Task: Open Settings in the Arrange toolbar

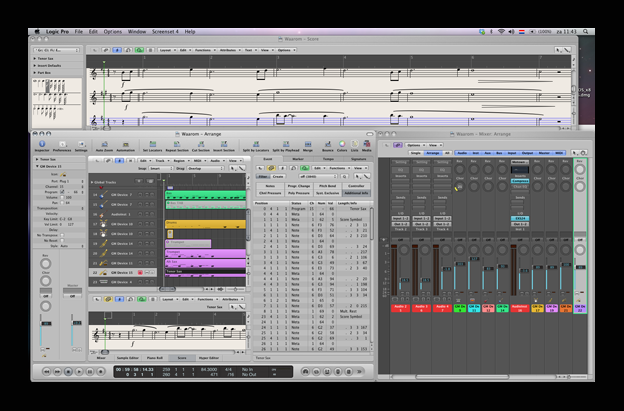Action: pyautogui.click(x=81, y=144)
